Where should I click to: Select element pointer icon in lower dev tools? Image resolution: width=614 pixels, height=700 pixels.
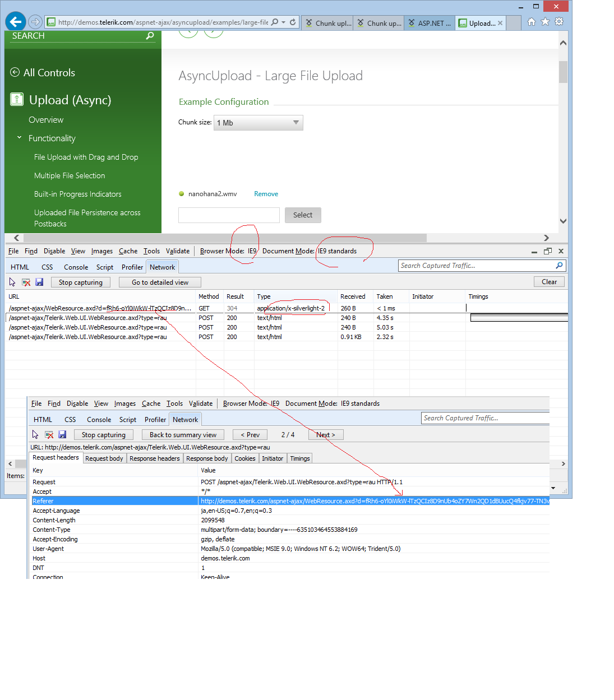coord(35,434)
